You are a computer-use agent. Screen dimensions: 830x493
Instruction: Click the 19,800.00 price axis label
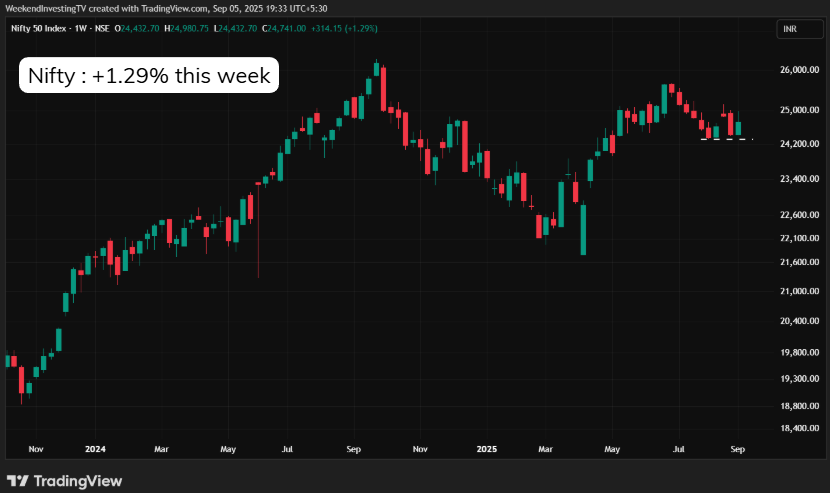[x=799, y=352]
